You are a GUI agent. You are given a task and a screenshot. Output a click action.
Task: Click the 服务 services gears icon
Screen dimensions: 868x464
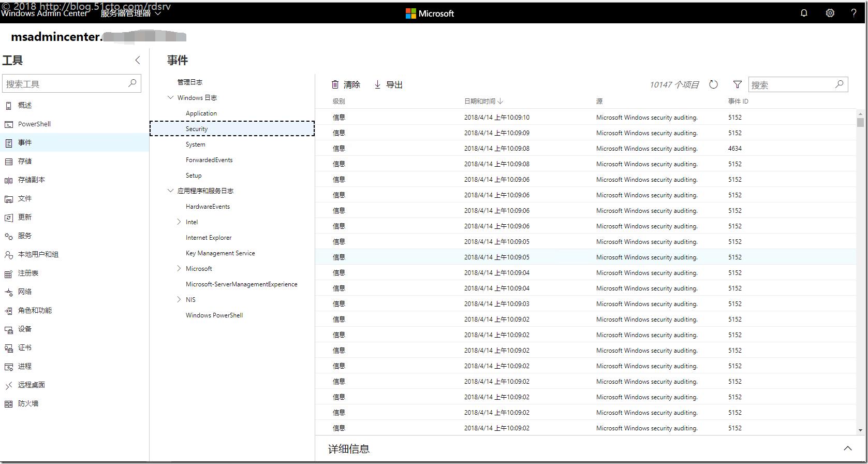[x=8, y=236]
